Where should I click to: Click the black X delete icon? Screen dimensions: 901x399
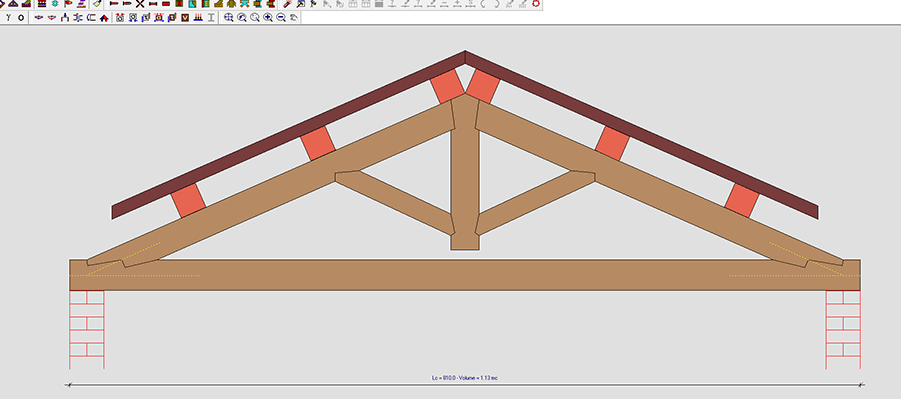point(140,3)
